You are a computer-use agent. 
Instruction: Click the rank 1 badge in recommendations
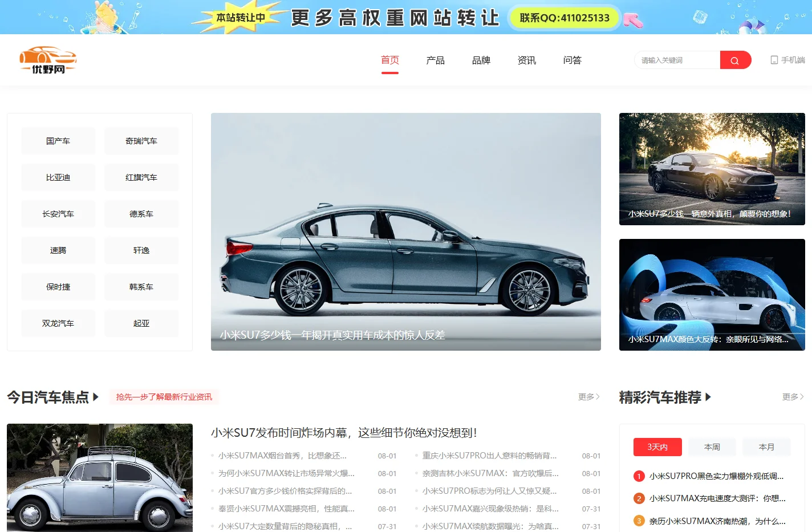click(639, 476)
